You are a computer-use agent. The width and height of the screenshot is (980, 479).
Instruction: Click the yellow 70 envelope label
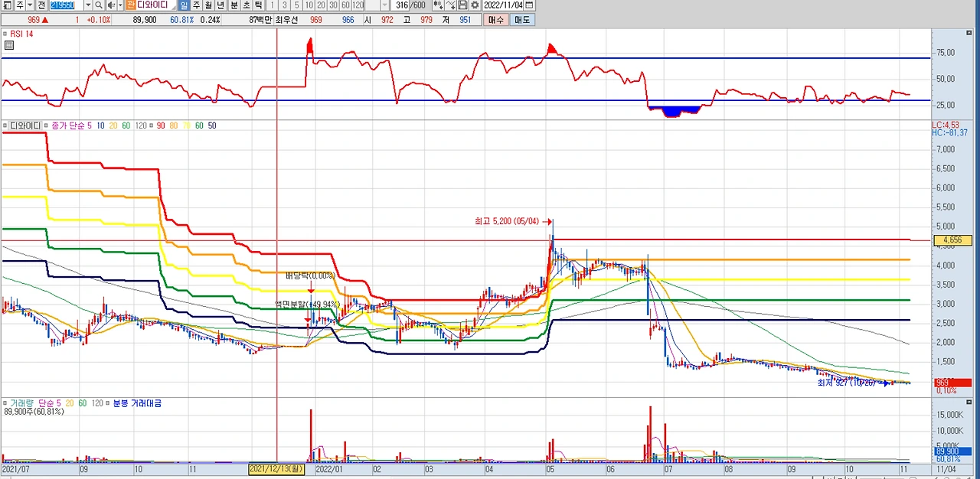tap(186, 125)
